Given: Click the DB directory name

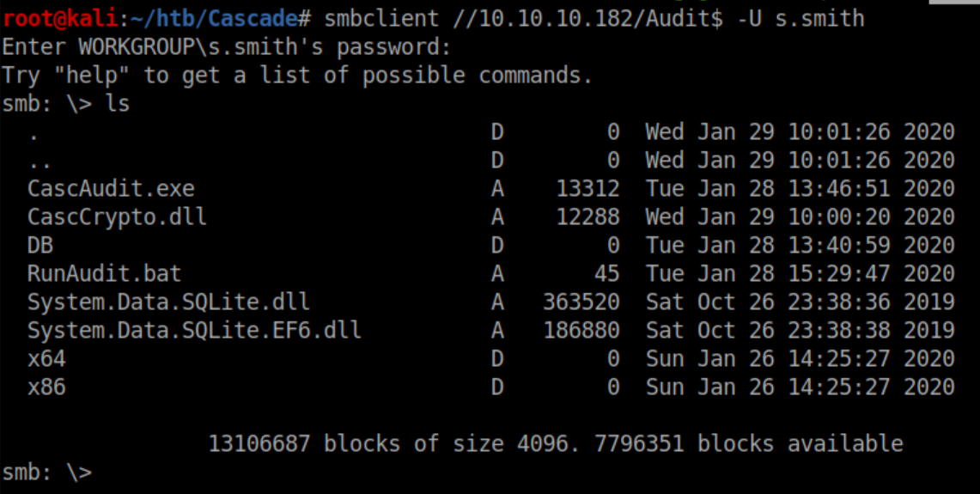Looking at the screenshot, I should 40,246.
